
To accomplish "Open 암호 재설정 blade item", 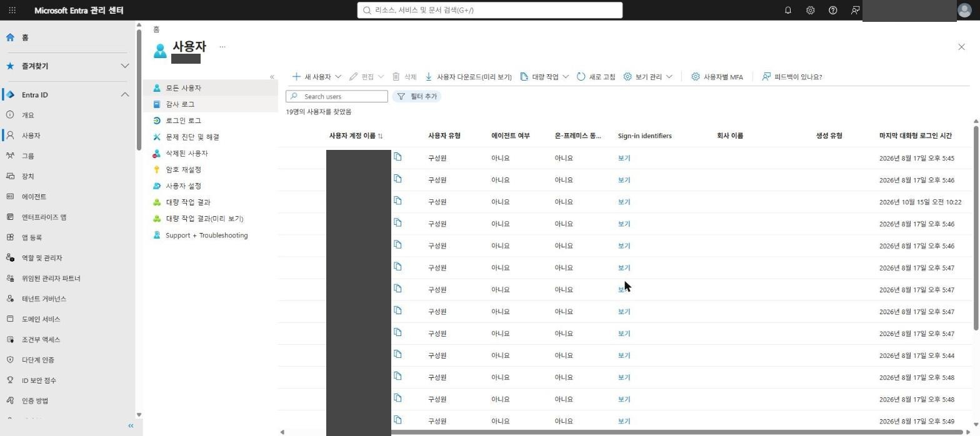I will coord(211,169).
